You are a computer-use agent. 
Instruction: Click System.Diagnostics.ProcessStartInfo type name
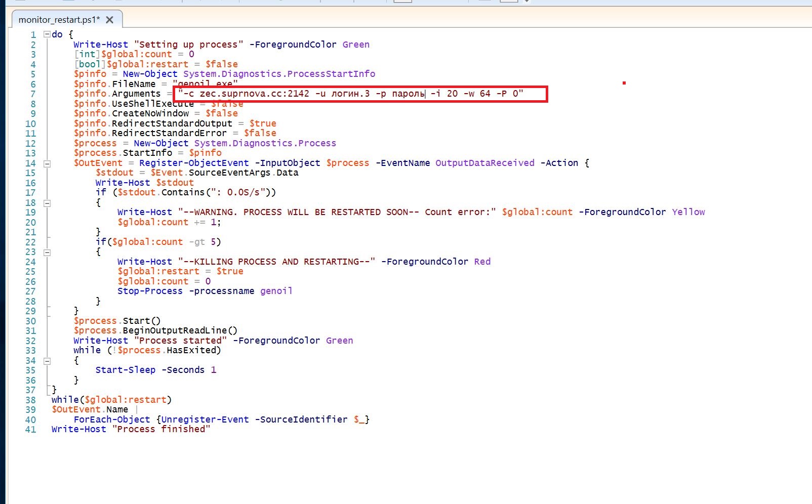(279, 74)
